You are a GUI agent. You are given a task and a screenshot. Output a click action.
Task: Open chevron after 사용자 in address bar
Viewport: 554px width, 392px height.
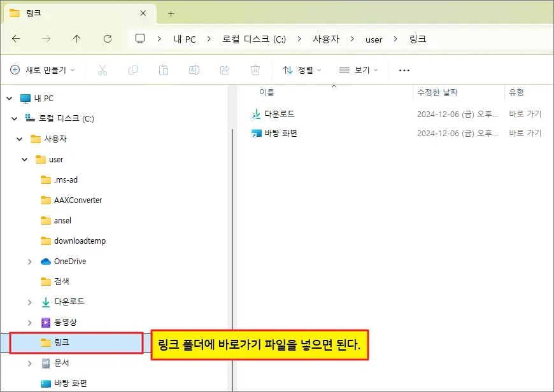(x=352, y=39)
